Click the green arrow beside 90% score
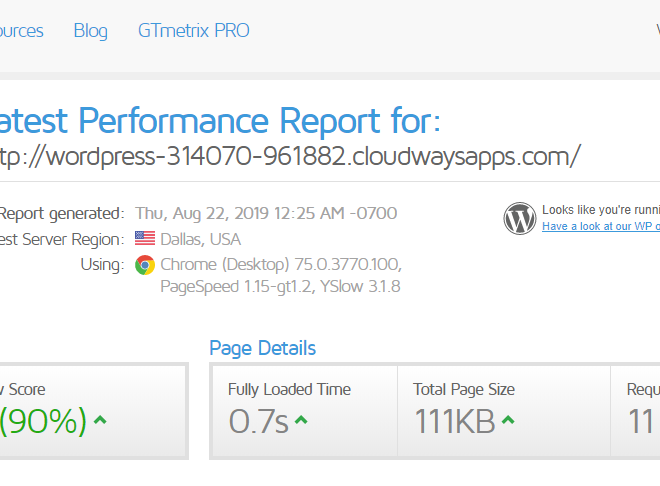The width and height of the screenshot is (660, 486). point(100,420)
